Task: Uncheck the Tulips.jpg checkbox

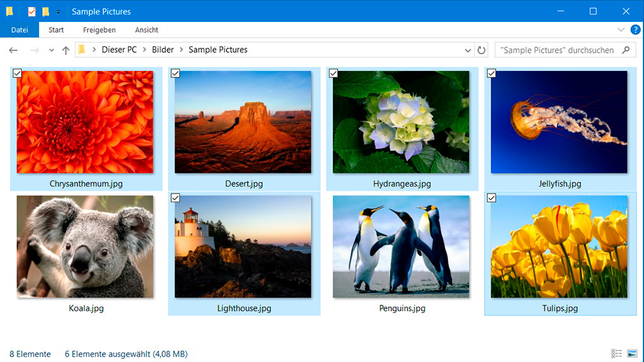Action: coord(491,198)
